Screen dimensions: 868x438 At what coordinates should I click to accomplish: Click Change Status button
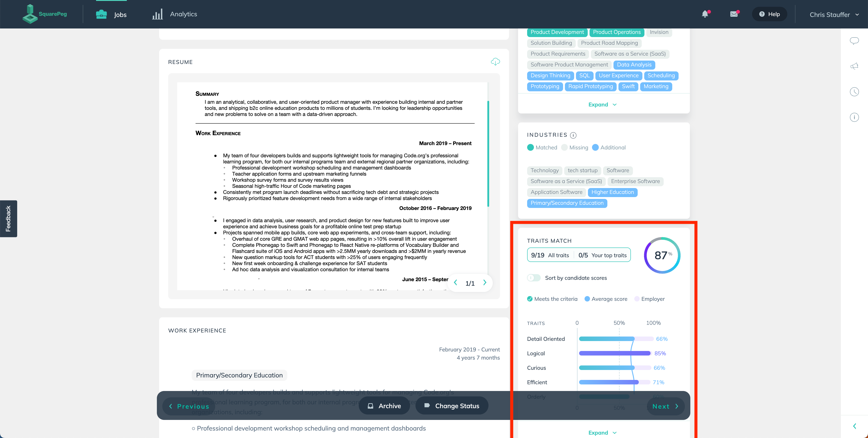[x=452, y=406]
